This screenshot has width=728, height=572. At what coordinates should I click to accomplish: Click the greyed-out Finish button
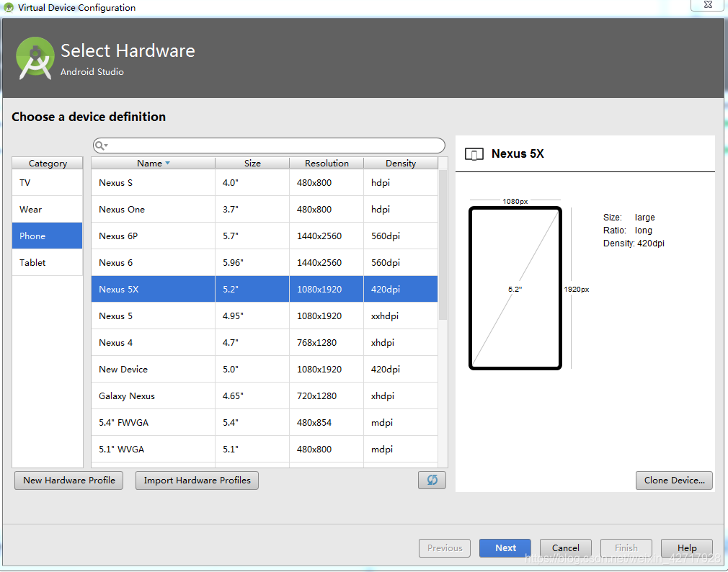tap(626, 548)
